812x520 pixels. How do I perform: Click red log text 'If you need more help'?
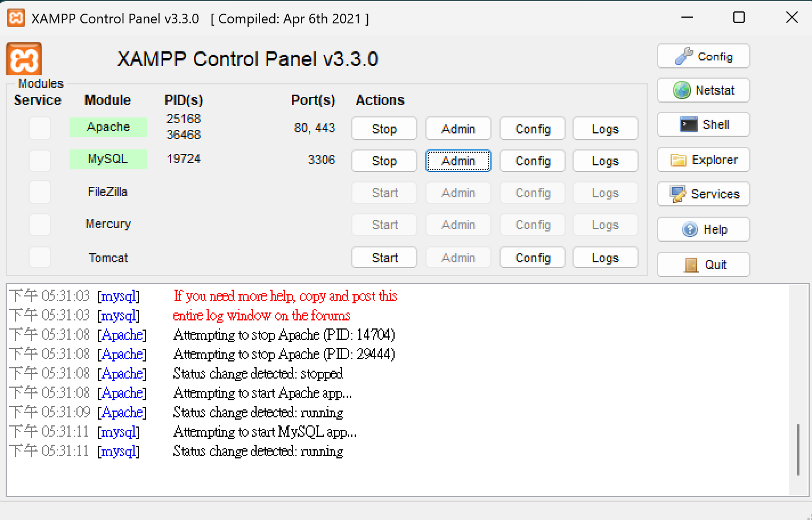[234, 296]
